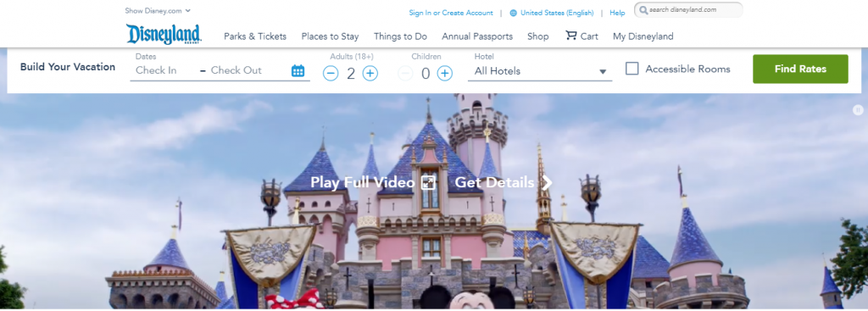Viewport: 868px width, 311px height.
Task: Open the Shop menu
Action: pos(538,36)
